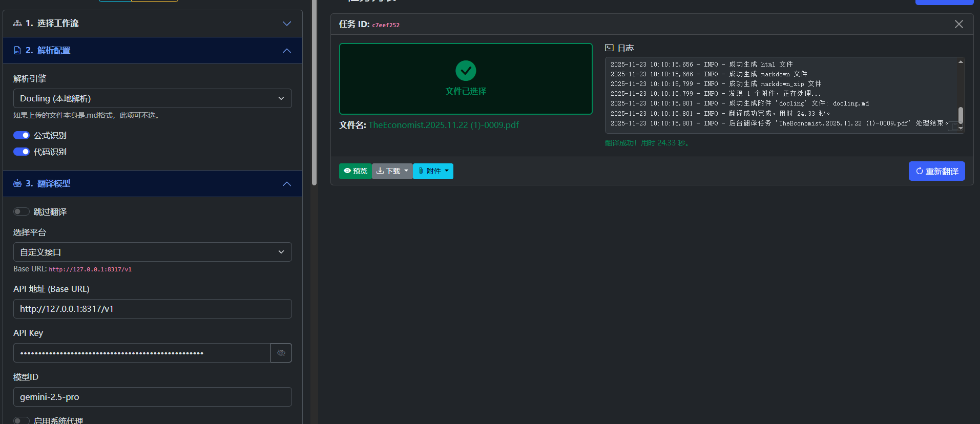Click the eye icon for API key visibility
This screenshot has width=980, height=424.
click(x=281, y=353)
